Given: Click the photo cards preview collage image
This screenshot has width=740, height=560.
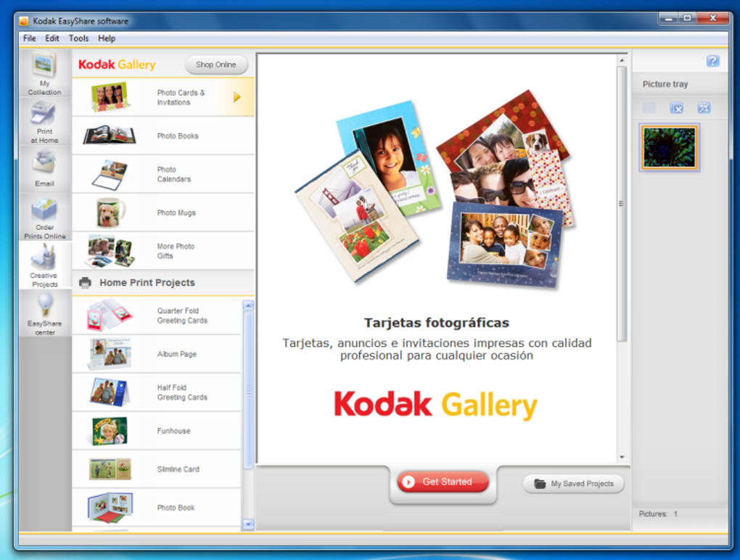Looking at the screenshot, I should pyautogui.click(x=435, y=188).
